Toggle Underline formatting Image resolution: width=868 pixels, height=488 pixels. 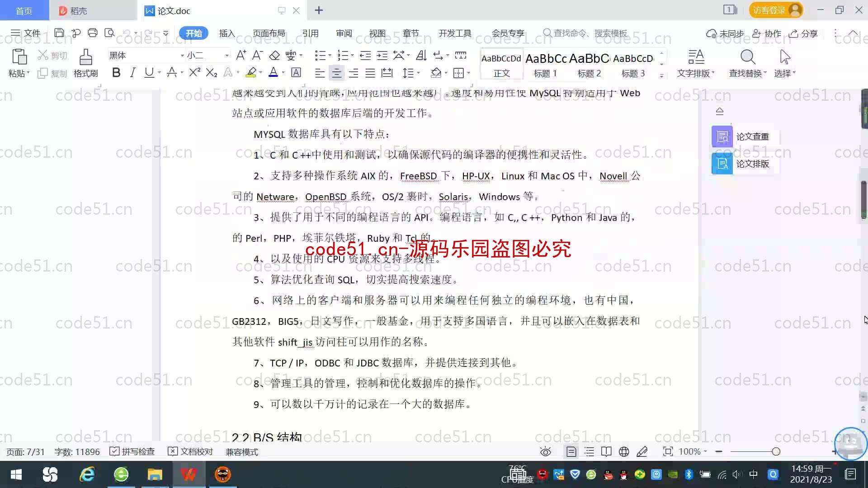pyautogui.click(x=149, y=72)
